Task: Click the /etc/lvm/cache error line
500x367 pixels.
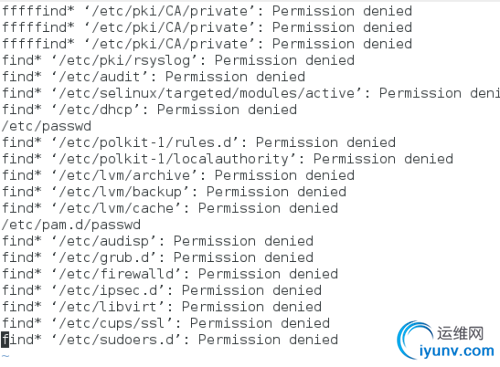Action: 170,208
